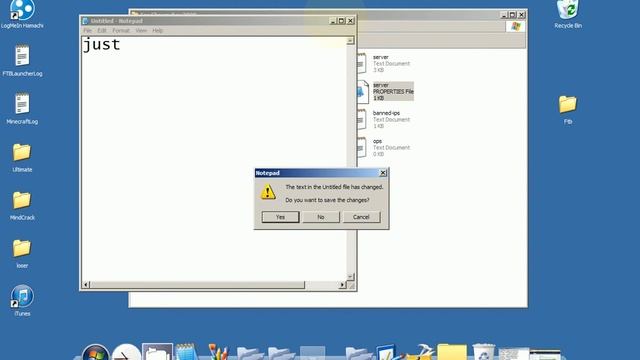Open Notepad's View menu
Screen dimensions: 640x360
pos(141,31)
